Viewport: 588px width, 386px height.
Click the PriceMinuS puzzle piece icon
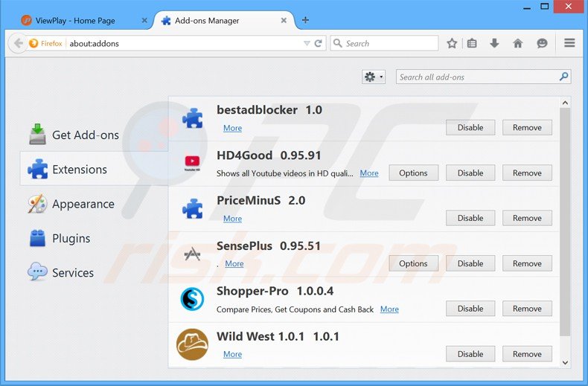coord(192,209)
